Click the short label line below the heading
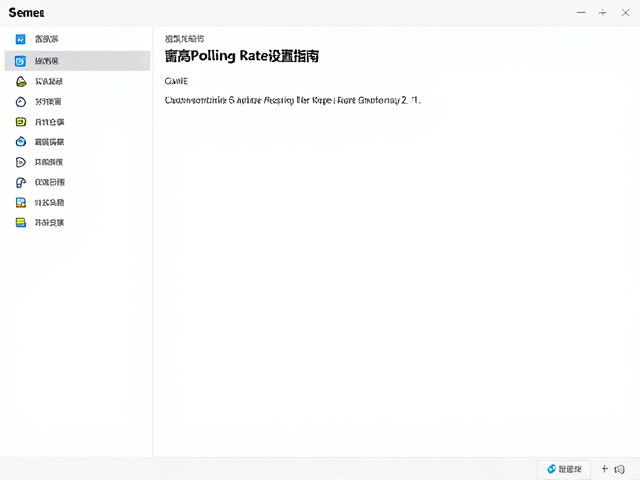Image resolution: width=640 pixels, height=480 pixels. 176,81
